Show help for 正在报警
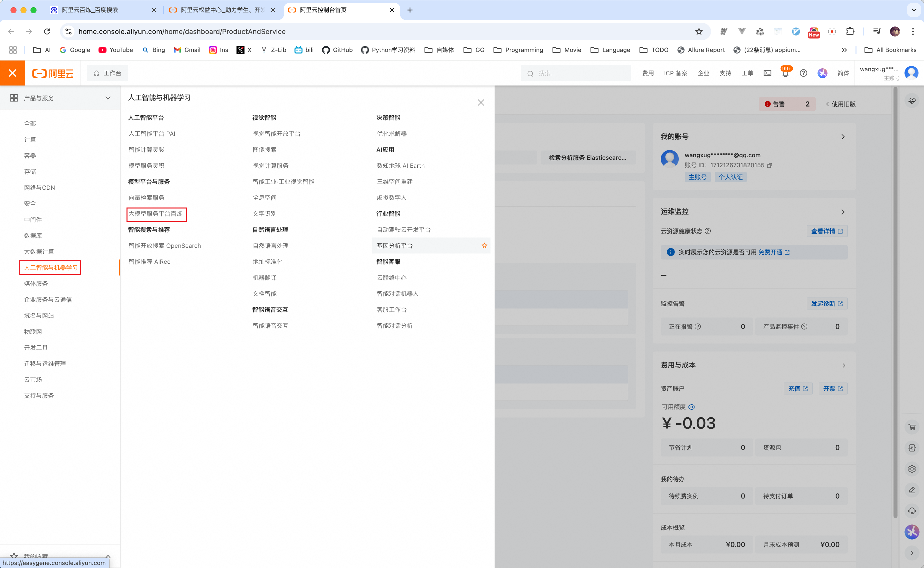This screenshot has height=568, width=924. tap(697, 326)
